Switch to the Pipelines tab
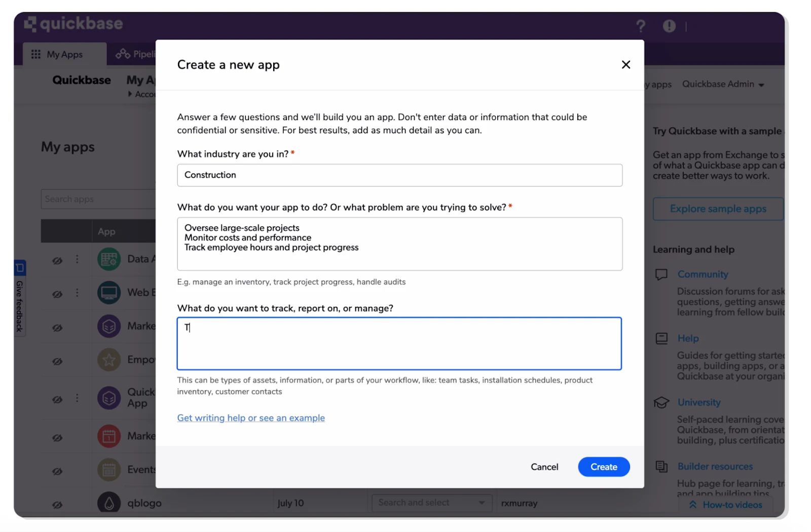Screen dimensions: 811x532 tap(136, 54)
